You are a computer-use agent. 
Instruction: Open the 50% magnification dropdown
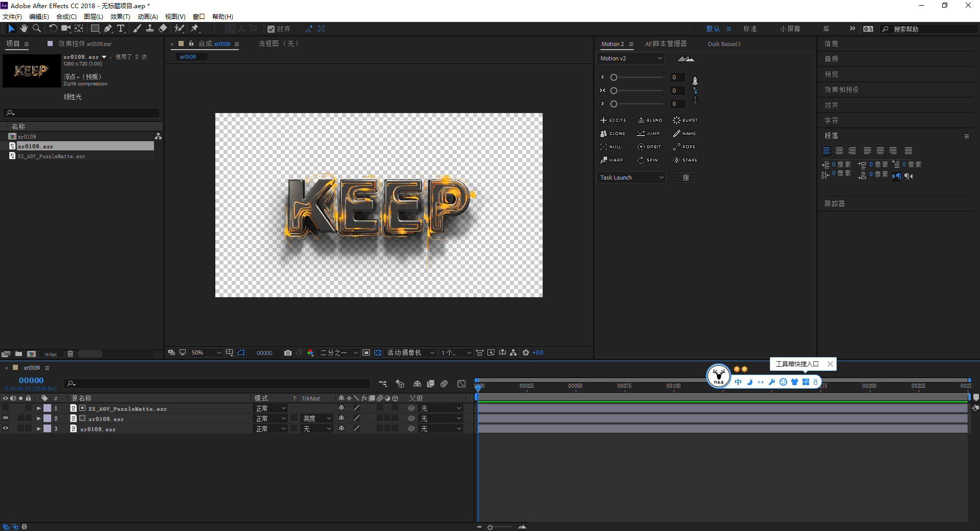206,353
